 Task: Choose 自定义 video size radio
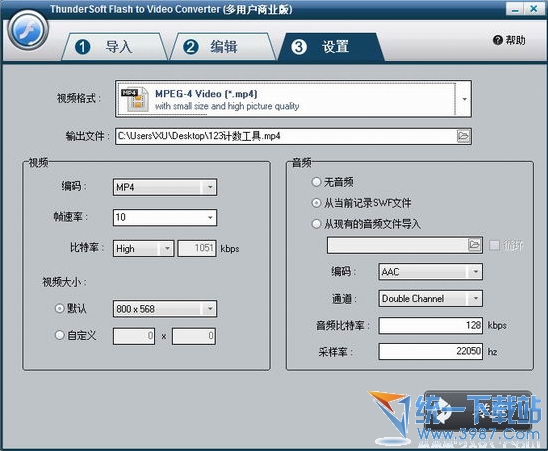[x=60, y=335]
